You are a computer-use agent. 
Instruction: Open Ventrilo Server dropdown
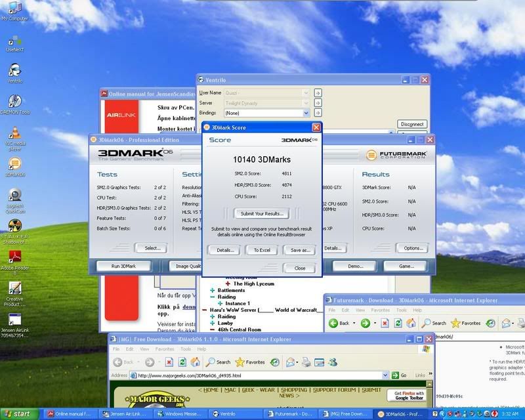pyautogui.click(x=306, y=103)
